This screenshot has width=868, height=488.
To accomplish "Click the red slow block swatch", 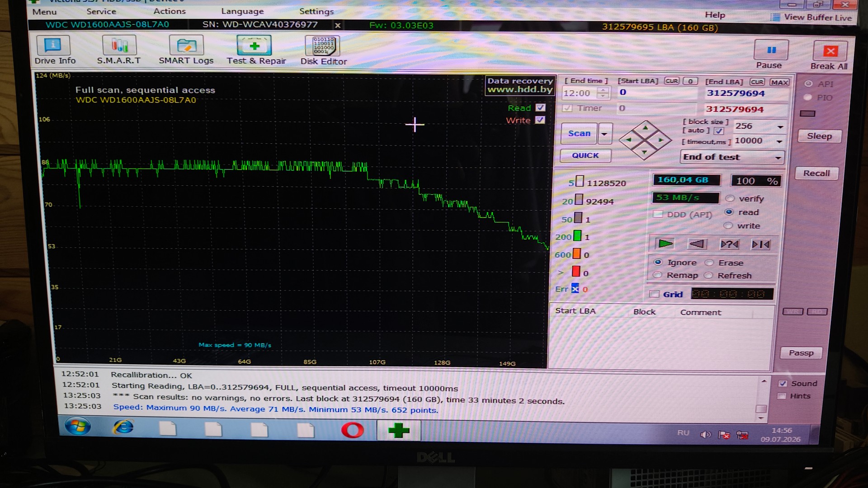I will click(x=576, y=272).
